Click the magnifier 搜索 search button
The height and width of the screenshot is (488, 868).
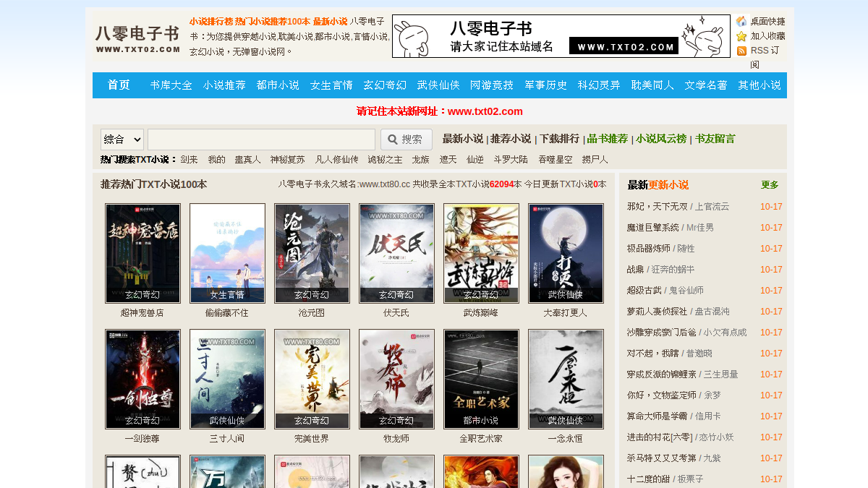[x=407, y=140]
